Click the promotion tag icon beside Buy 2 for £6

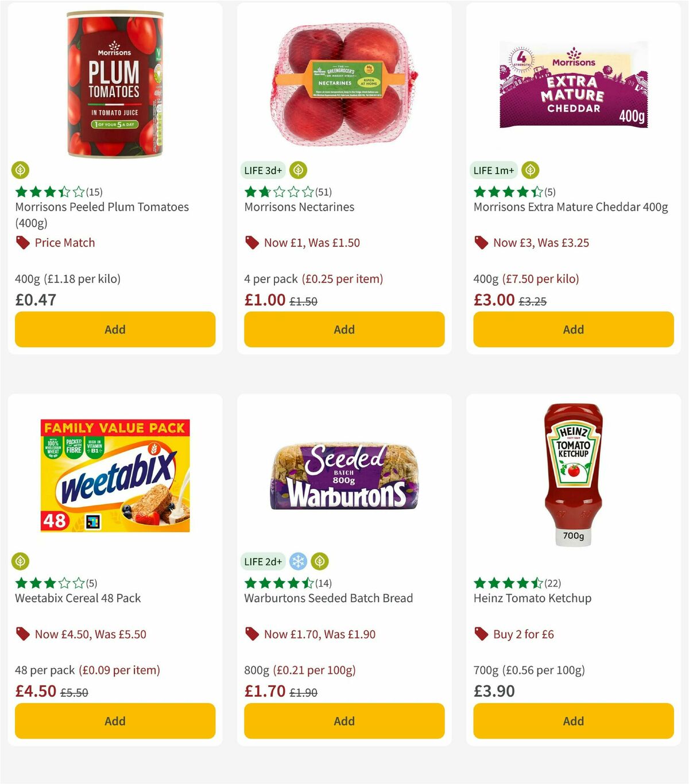[481, 634]
